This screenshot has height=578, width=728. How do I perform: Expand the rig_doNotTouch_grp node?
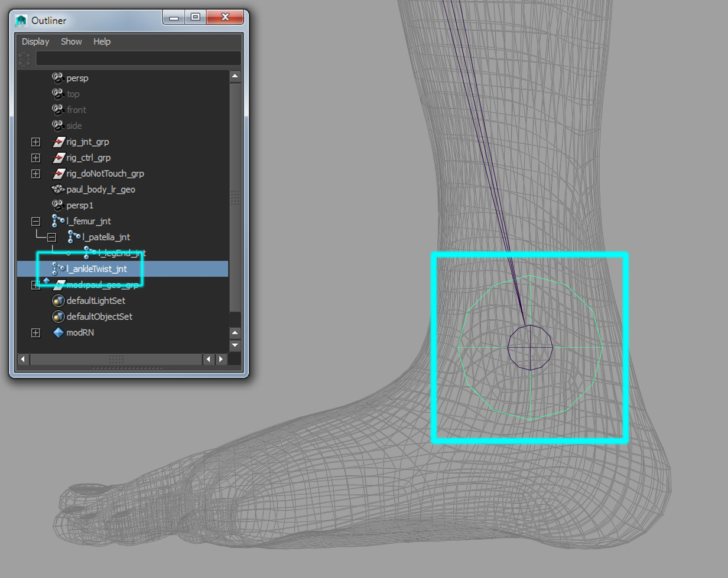(36, 174)
